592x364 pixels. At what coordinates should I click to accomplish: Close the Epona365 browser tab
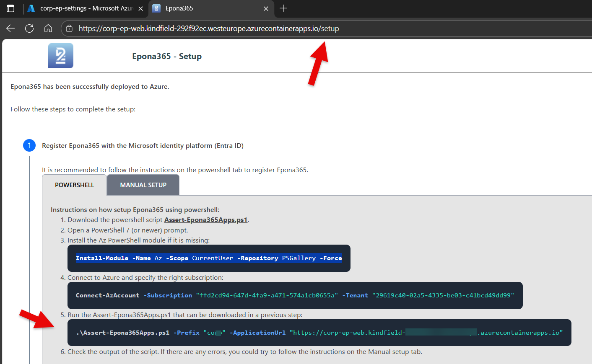pyautogui.click(x=266, y=8)
